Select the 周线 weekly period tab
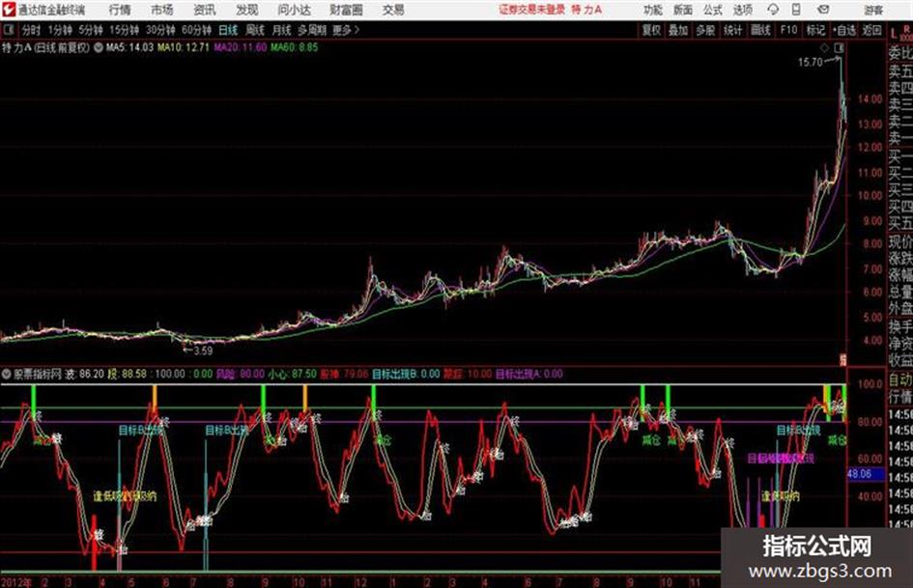This screenshot has height=588, width=913. point(255,30)
